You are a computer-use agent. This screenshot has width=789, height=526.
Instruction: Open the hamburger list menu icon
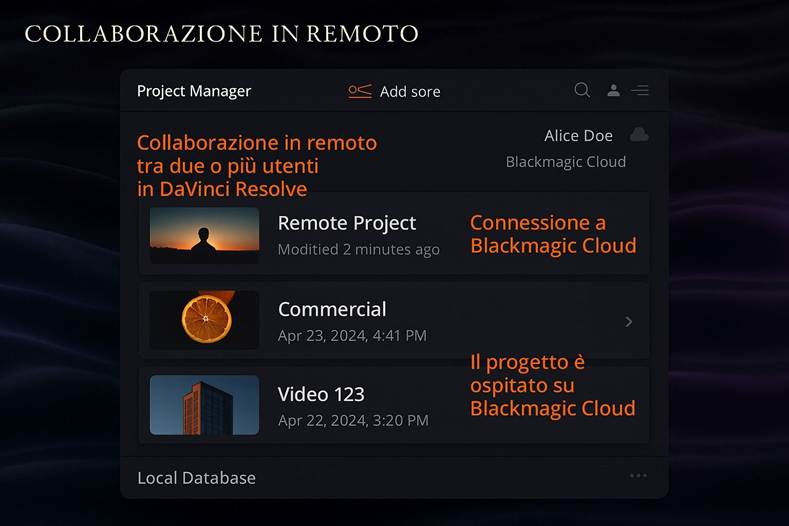[x=640, y=91]
